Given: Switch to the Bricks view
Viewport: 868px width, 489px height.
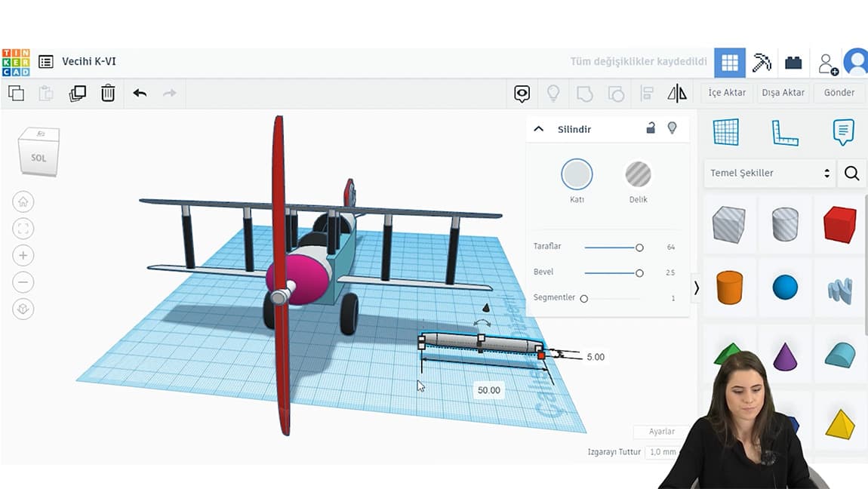Looking at the screenshot, I should tap(793, 63).
